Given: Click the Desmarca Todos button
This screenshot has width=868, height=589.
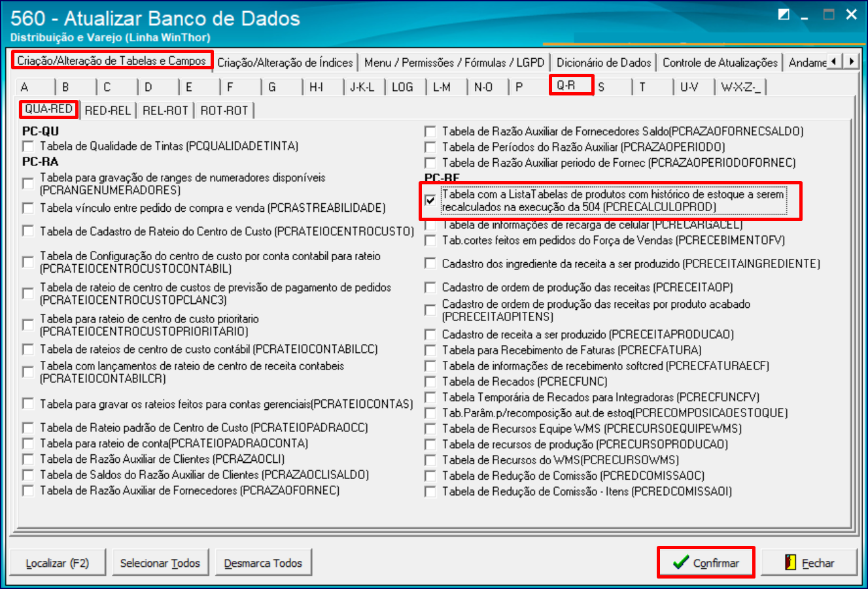Looking at the screenshot, I should [263, 563].
